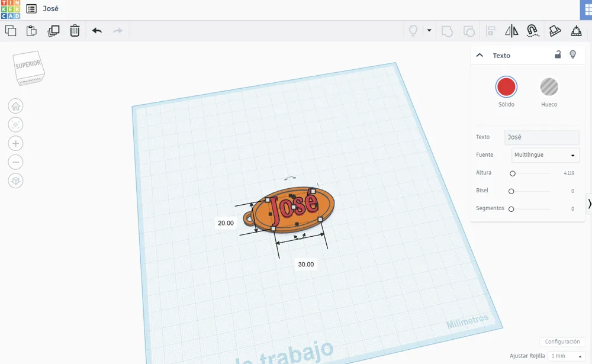Open the Notes tool icon
This screenshot has height=364, width=592.
tap(555, 31)
